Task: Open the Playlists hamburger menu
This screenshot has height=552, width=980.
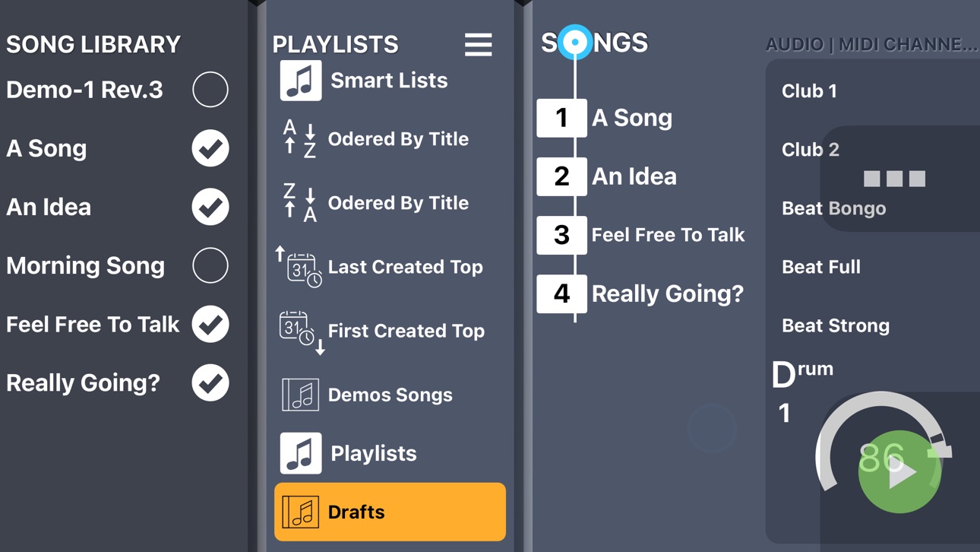Action: (478, 45)
